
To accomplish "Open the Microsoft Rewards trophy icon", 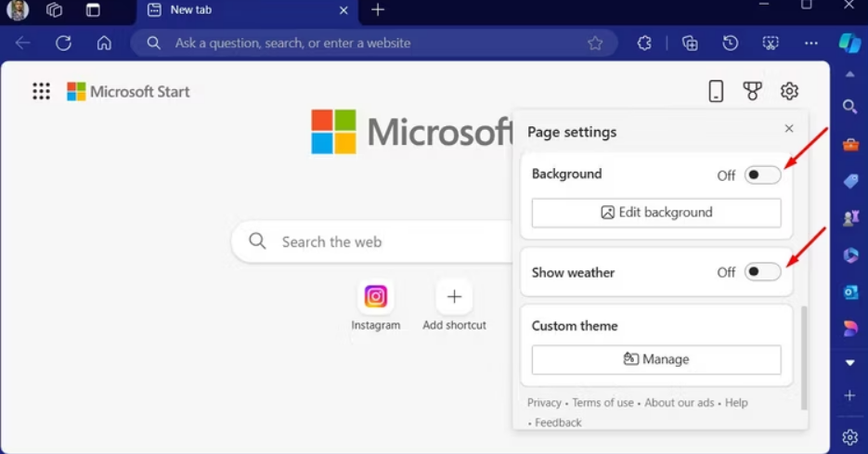I will [x=752, y=91].
